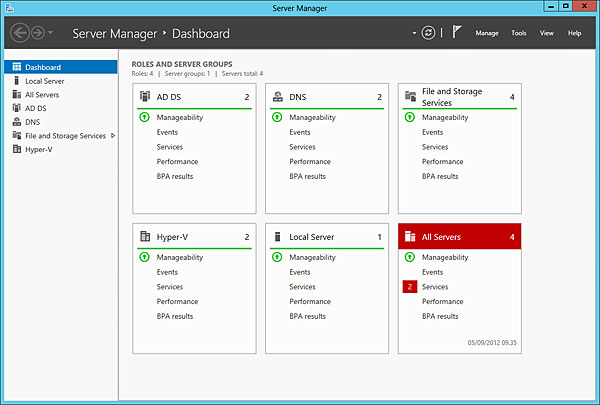Open Performance in the DNS tile
Viewport: 600px width, 405px height.
[310, 162]
